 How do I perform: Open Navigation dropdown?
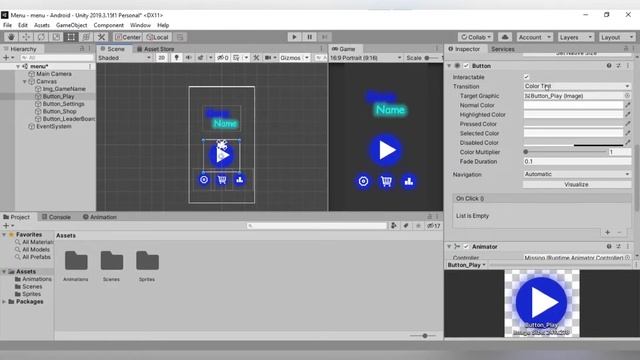click(577, 174)
